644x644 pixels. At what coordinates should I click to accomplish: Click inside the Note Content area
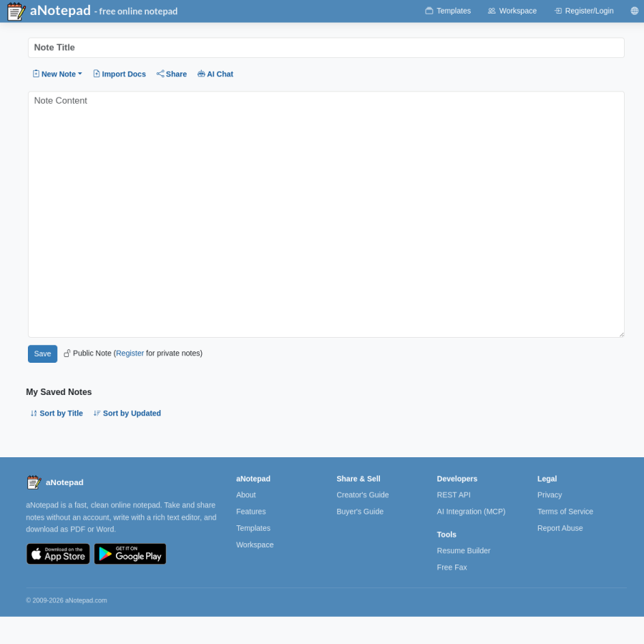[x=326, y=215]
